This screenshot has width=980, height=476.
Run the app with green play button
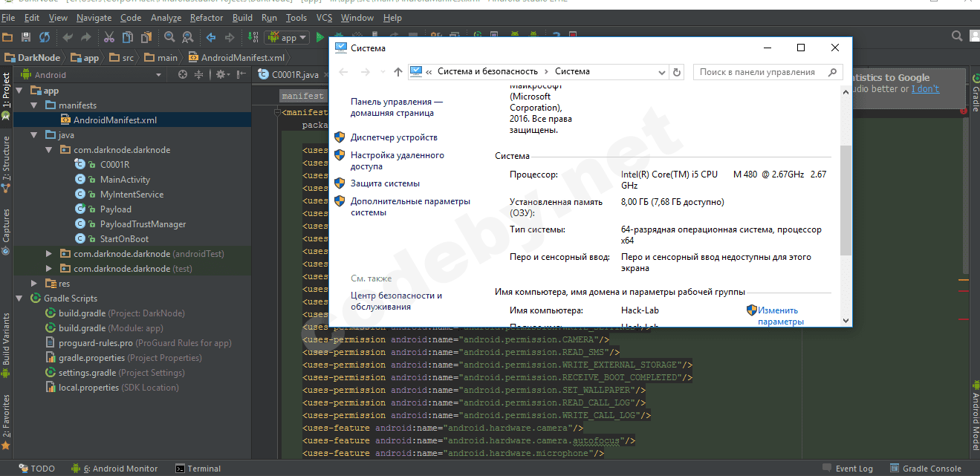coord(320,37)
